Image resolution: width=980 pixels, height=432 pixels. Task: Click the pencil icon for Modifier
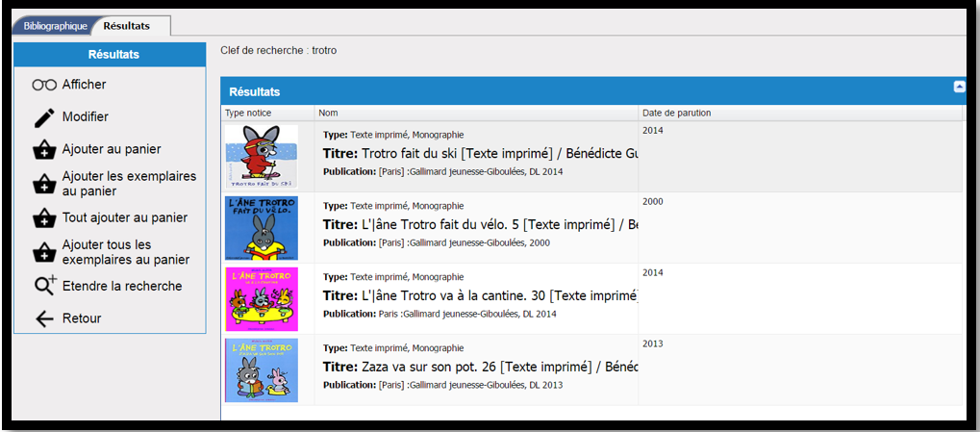[x=44, y=117]
